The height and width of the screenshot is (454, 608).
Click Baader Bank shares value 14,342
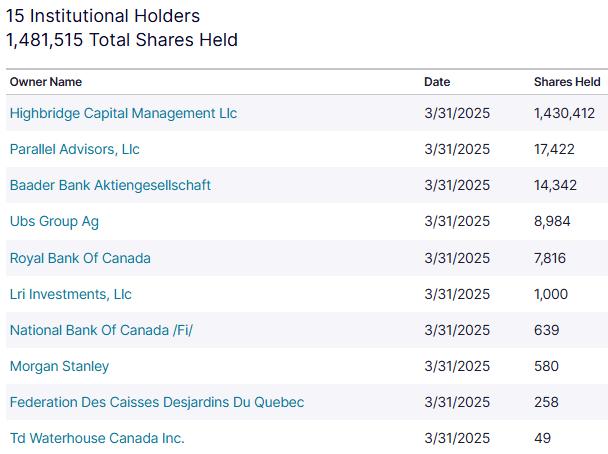point(555,185)
